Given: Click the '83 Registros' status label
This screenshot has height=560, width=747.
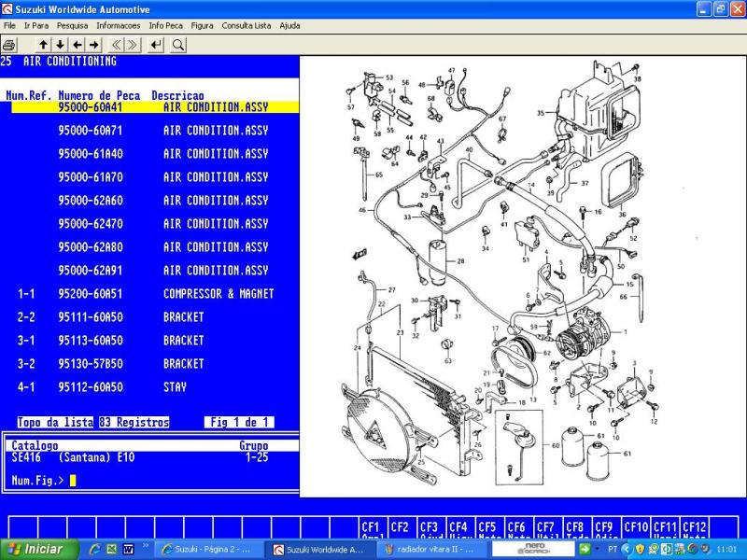Looking at the screenshot, I should tap(134, 423).
